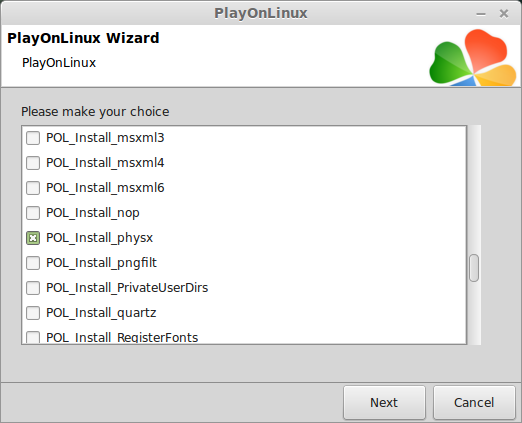522x423 pixels.
Task: Enable the POL_Install_msxml4 option
Action: pos(33,163)
